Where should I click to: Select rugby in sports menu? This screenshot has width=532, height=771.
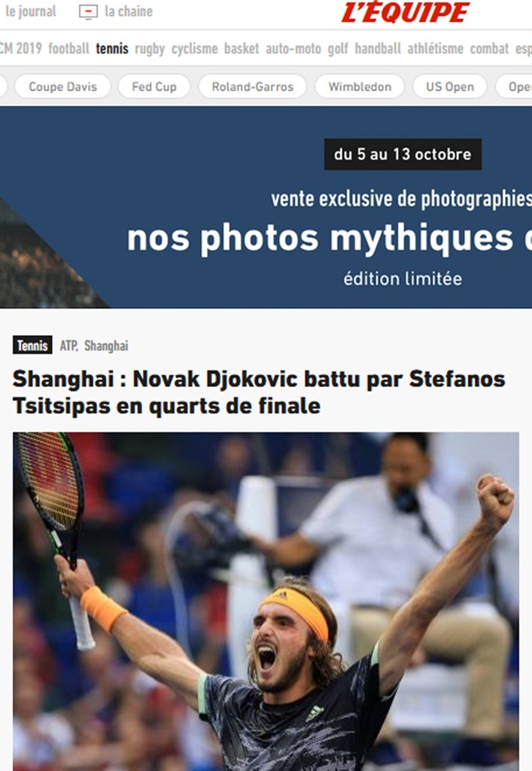coord(150,49)
